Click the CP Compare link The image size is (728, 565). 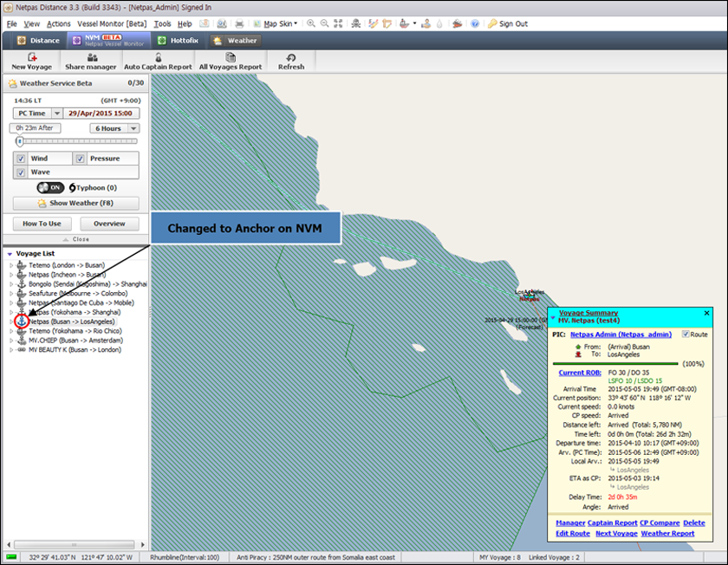(660, 523)
